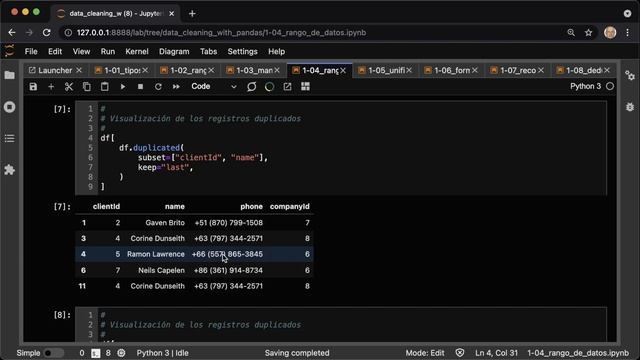Click the git/loop icon in notebook toolbar

pyautogui.click(x=251, y=87)
